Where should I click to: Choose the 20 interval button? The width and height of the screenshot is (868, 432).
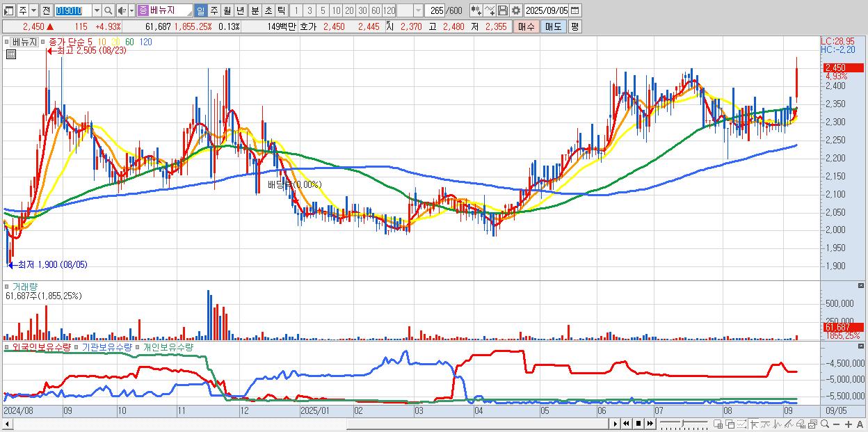point(349,10)
